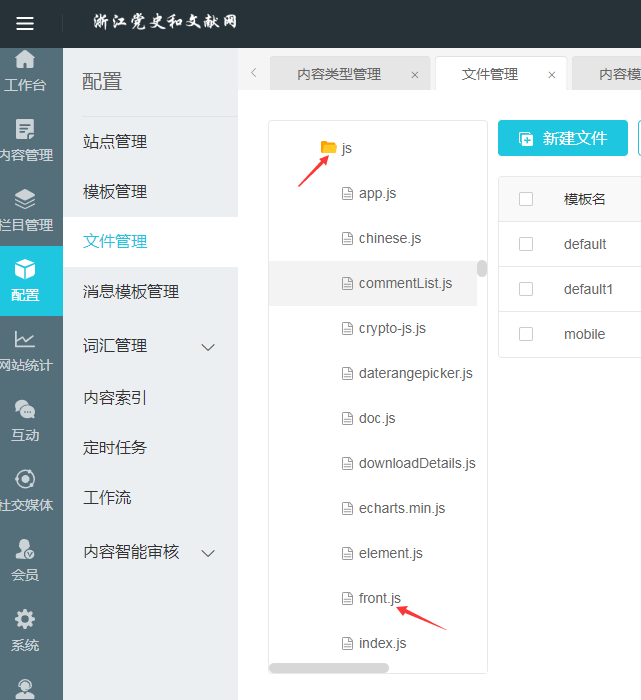Click the 新建文件 button
641x700 pixels.
[563, 138]
